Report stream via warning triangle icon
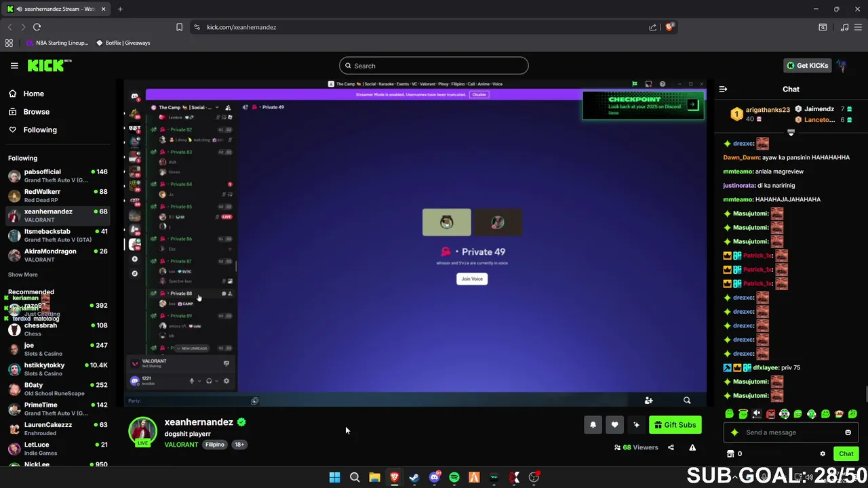The height and width of the screenshot is (488, 868). [692, 447]
